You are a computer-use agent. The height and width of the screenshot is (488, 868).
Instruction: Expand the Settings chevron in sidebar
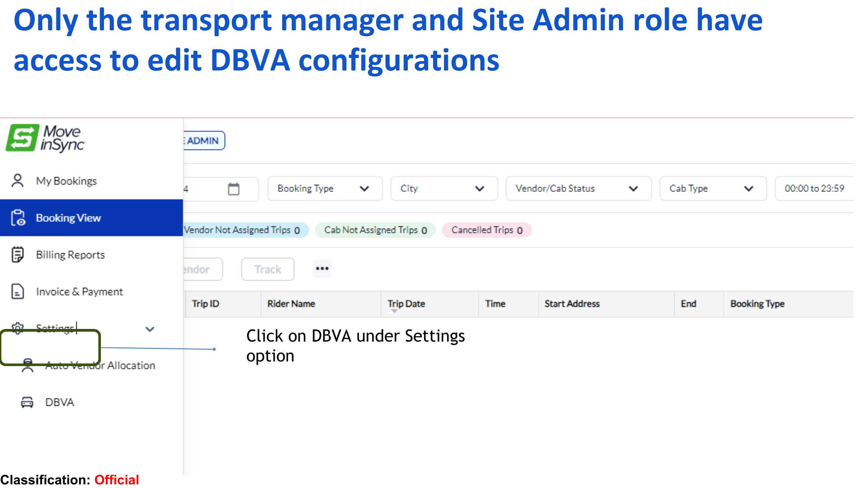150,329
